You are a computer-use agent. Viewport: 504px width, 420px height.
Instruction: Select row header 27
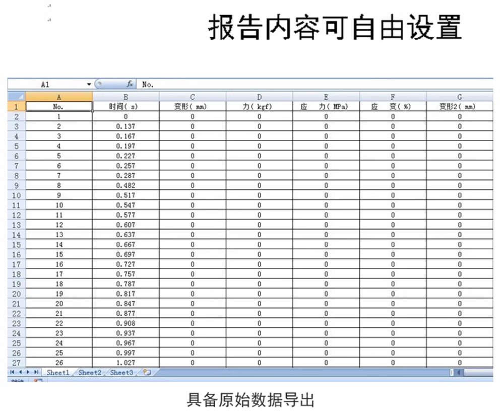click(17, 363)
